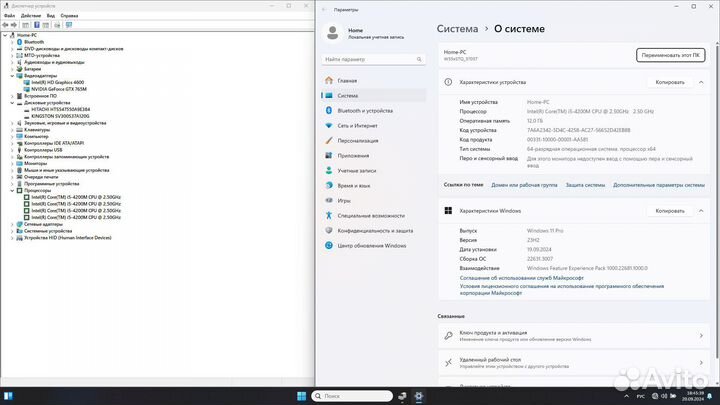Open Центр обновления Windows in Settings sidebar
Screen dimensions: 720x405
373,246
